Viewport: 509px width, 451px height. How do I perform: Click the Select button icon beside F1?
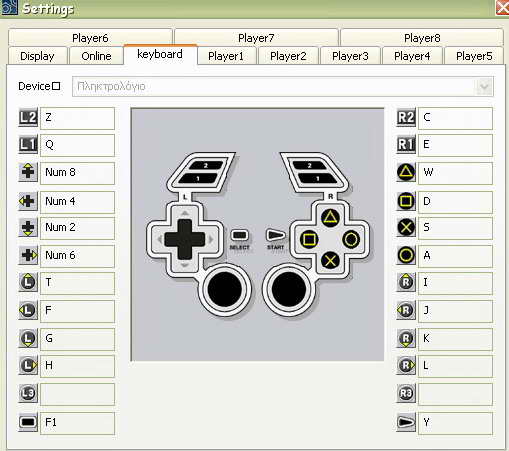point(28,422)
